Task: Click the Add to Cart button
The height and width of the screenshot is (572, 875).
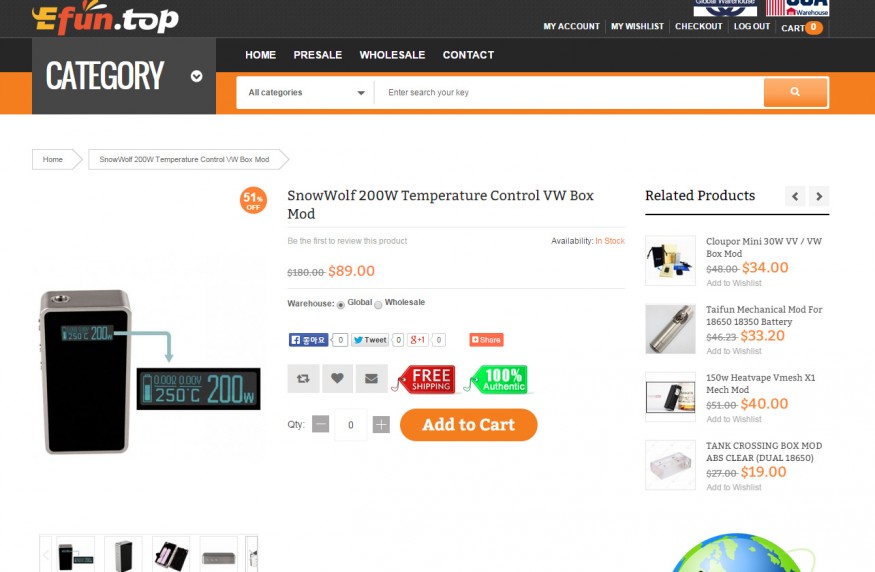Action: [469, 425]
